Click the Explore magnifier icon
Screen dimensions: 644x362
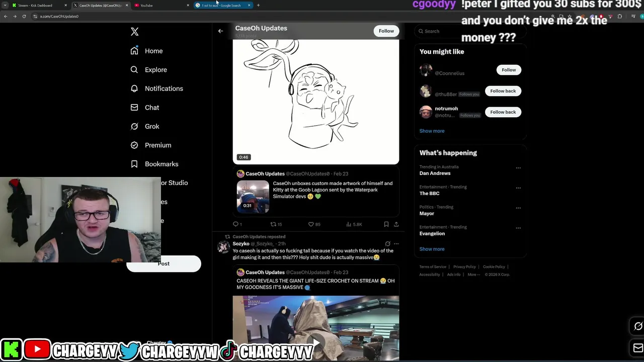(x=134, y=70)
